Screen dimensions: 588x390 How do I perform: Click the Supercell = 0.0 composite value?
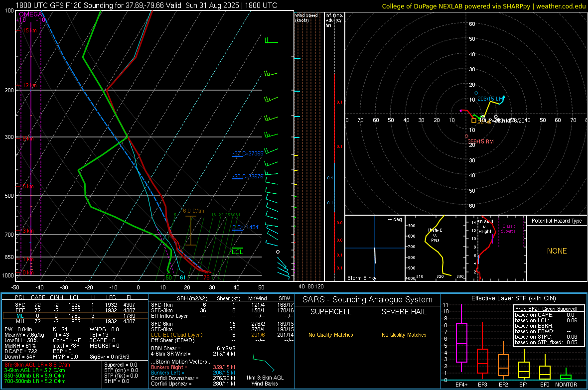tap(121, 365)
